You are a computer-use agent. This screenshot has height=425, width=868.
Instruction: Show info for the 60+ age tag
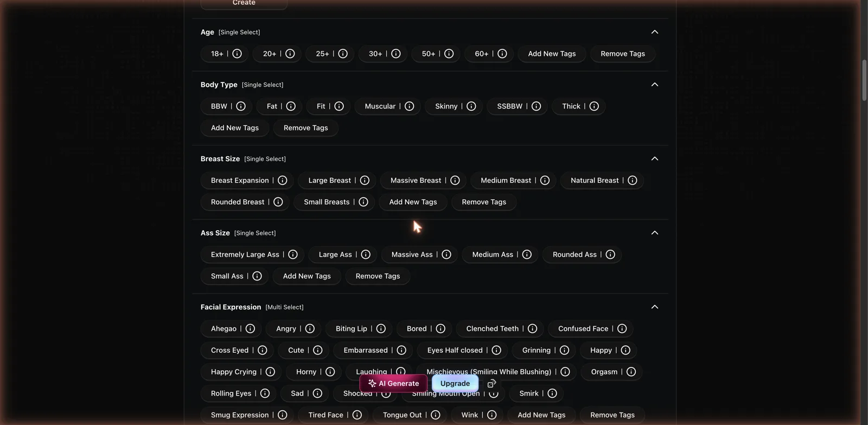(x=502, y=54)
